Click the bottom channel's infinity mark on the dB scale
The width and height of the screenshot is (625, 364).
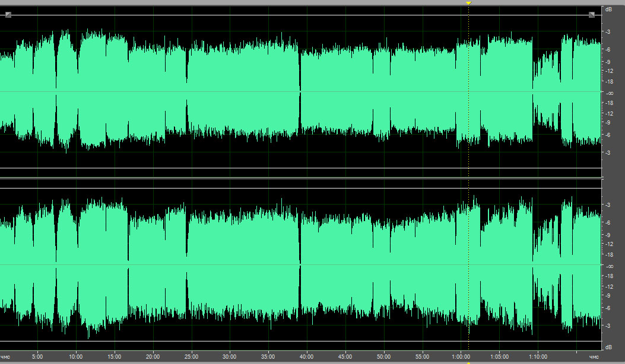point(610,266)
